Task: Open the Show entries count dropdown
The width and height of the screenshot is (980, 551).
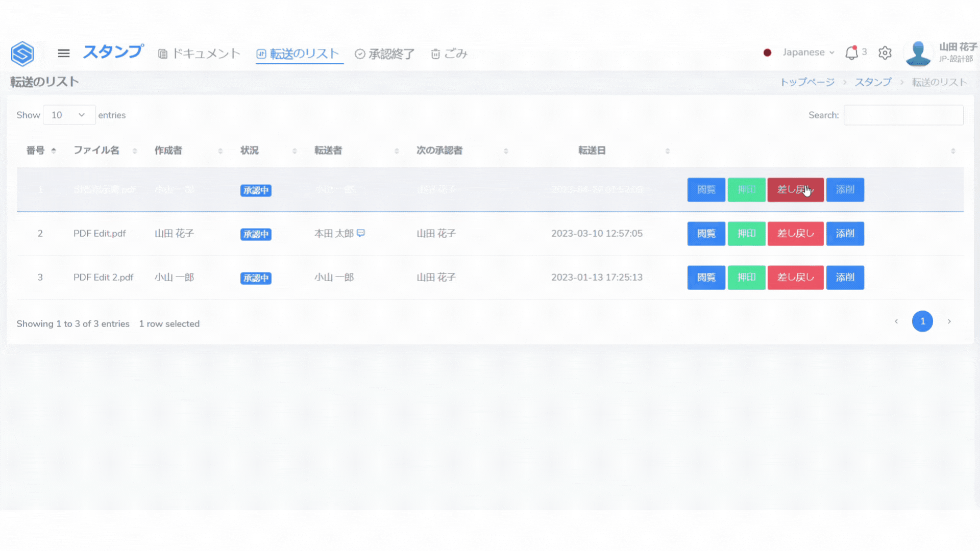Action: 69,115
